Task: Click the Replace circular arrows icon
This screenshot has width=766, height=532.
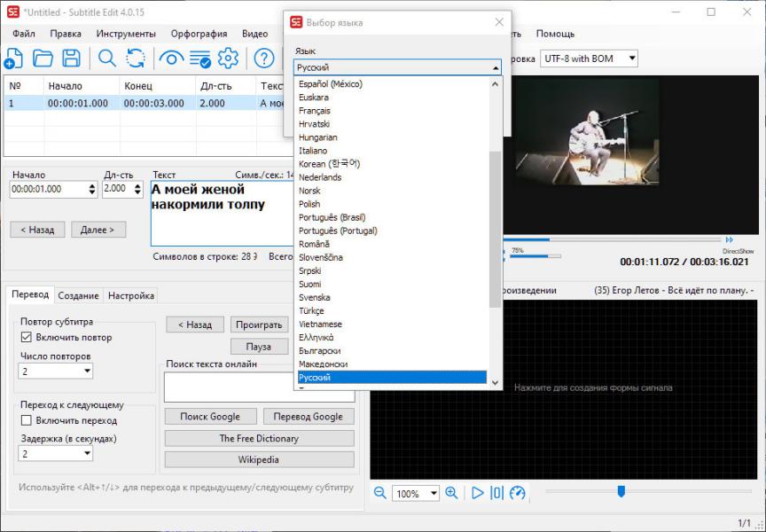Action: [x=136, y=59]
